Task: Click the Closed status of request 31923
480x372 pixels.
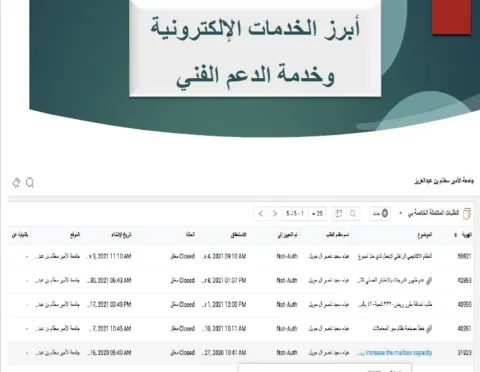Action: click(183, 353)
